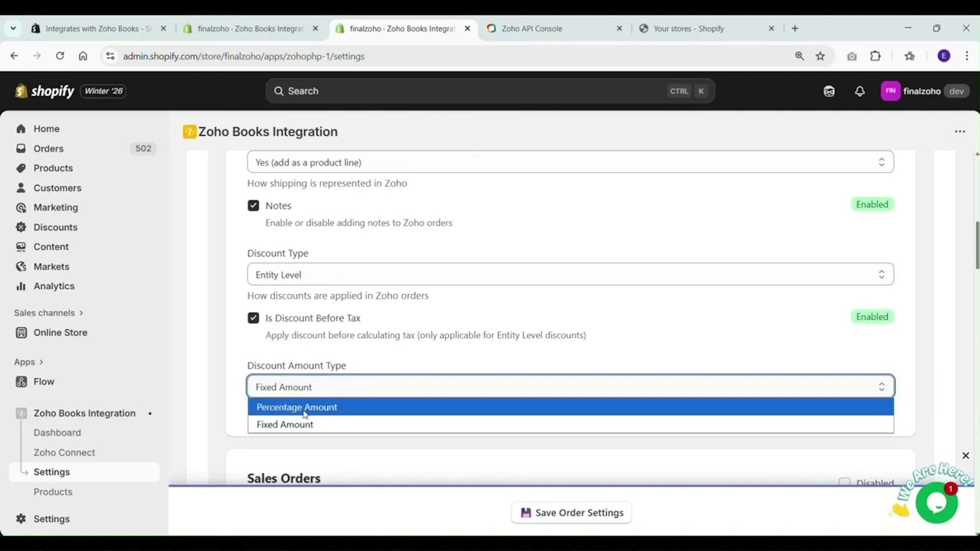Screen dimensions: 980x551
Task: Click the page vertical scrollbar thumb
Action: click(977, 245)
